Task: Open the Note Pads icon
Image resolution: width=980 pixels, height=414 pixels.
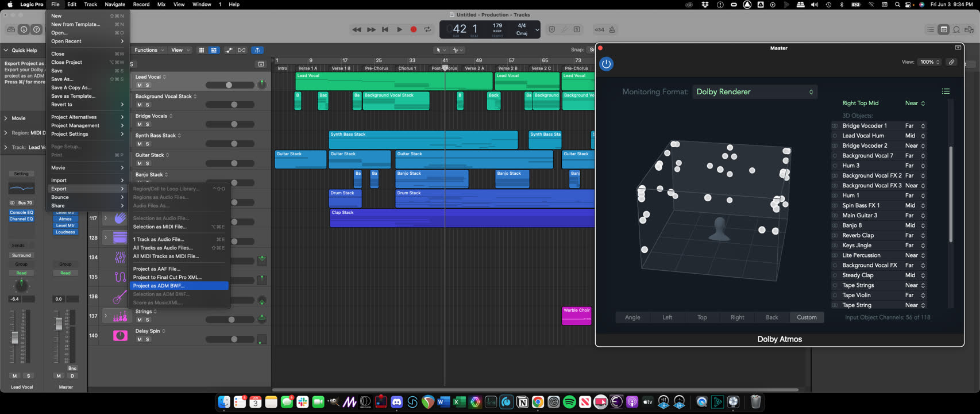Action: [944, 29]
